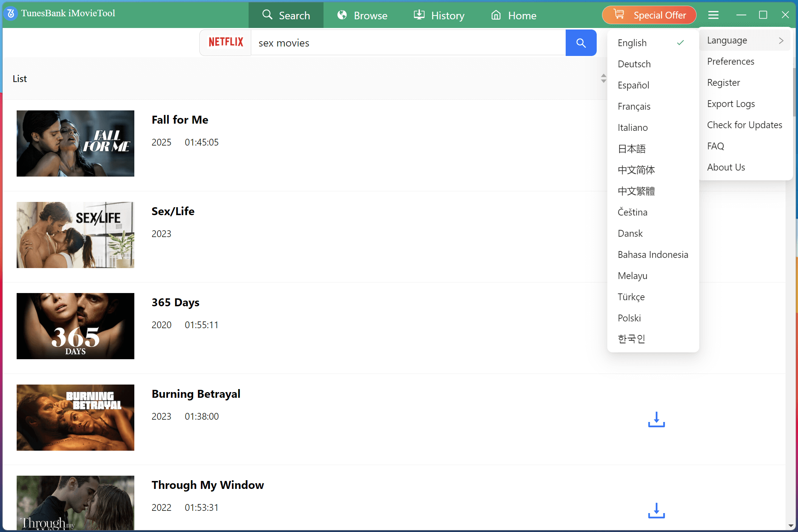Download the Burning Betrayal movie

[x=656, y=420]
